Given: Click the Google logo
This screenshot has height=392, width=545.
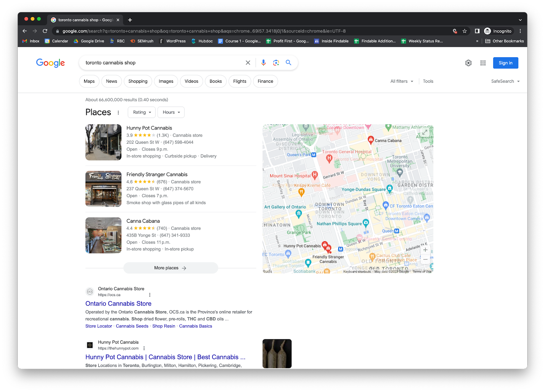Looking at the screenshot, I should point(50,63).
